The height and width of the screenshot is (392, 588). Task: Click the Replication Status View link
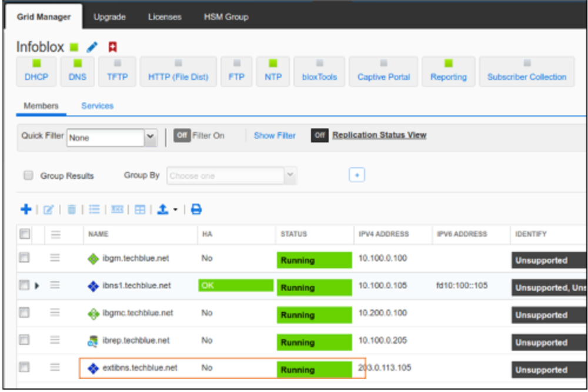click(379, 135)
